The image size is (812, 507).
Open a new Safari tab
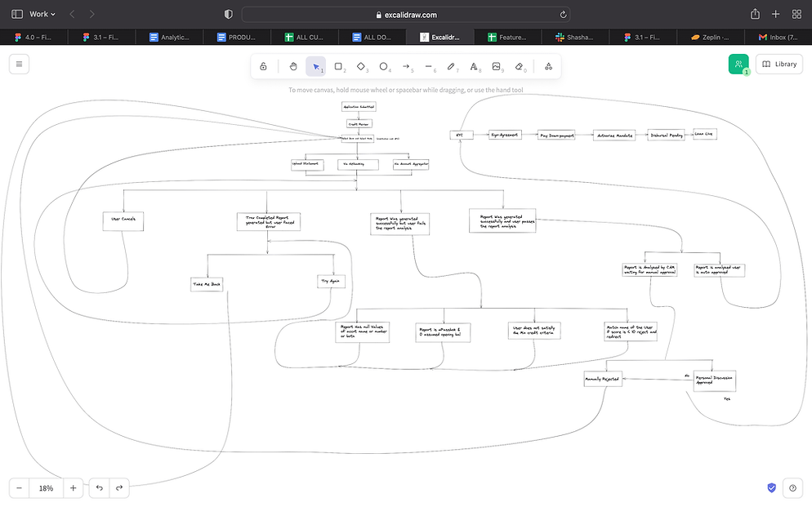click(775, 14)
